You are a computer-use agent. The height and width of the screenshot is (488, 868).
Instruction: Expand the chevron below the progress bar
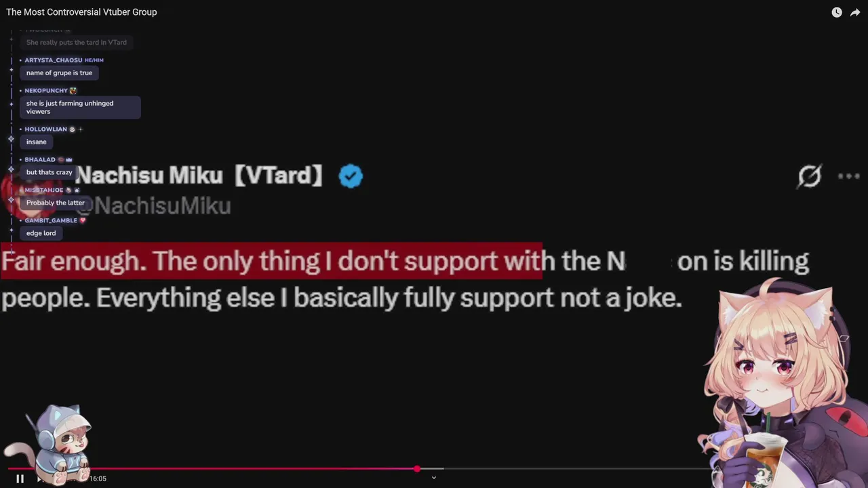click(x=433, y=477)
